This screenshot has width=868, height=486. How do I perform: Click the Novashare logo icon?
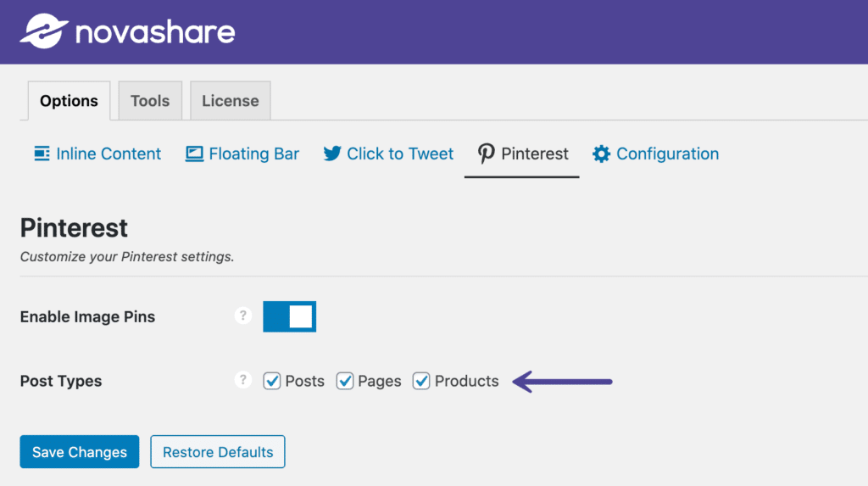[44, 31]
